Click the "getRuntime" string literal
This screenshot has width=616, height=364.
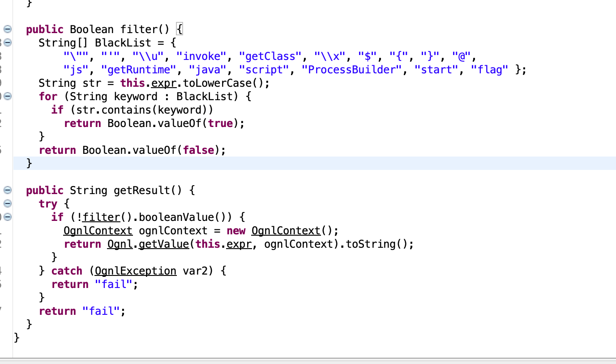[139, 70]
